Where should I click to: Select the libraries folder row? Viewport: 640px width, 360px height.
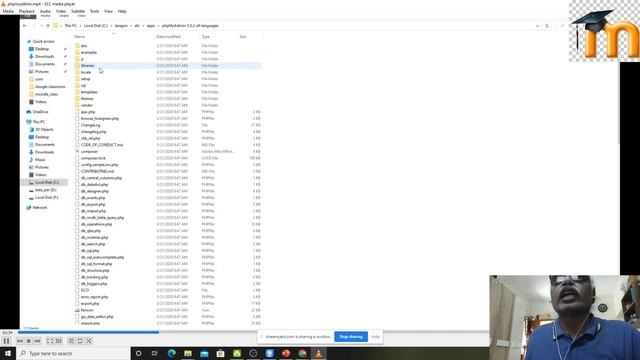point(167,66)
